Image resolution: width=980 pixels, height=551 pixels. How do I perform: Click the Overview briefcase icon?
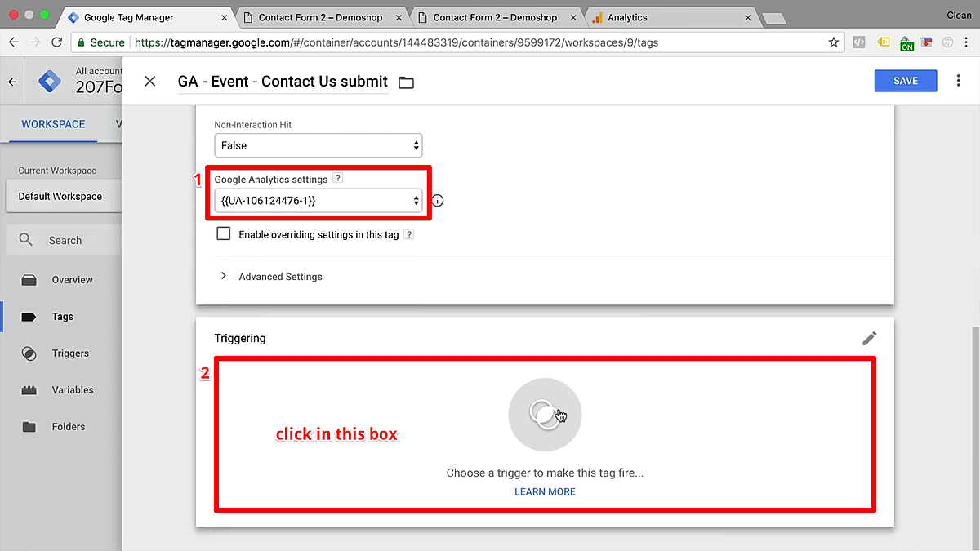(29, 280)
